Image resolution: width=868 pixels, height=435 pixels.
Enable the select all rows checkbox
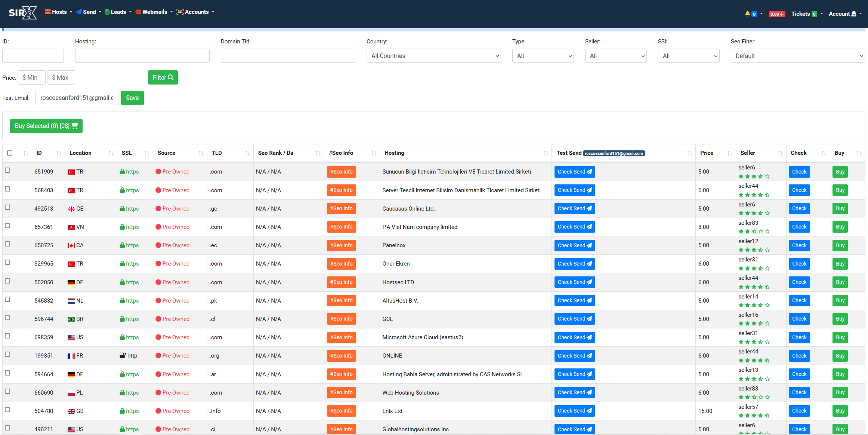[x=9, y=153]
